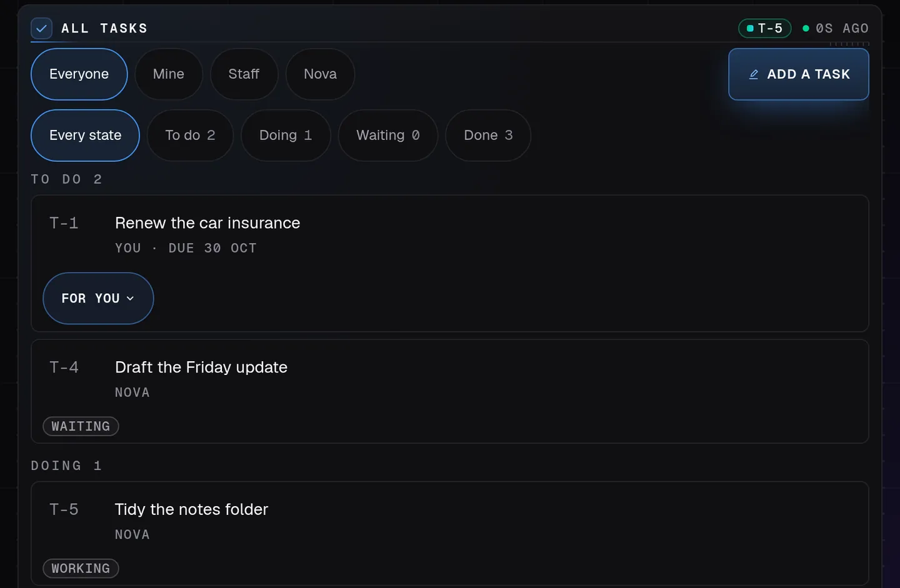Filter by Waiting state
The width and height of the screenshot is (900, 588).
click(388, 136)
